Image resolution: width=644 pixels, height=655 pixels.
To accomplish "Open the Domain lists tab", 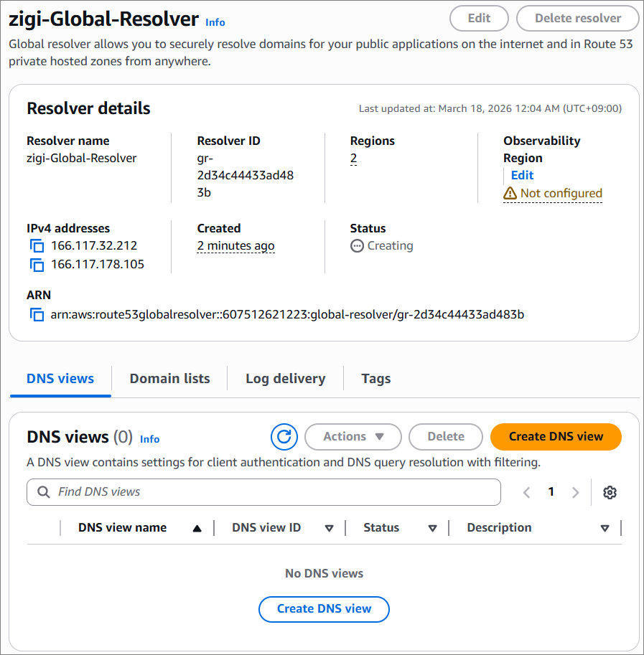I will coord(169,379).
